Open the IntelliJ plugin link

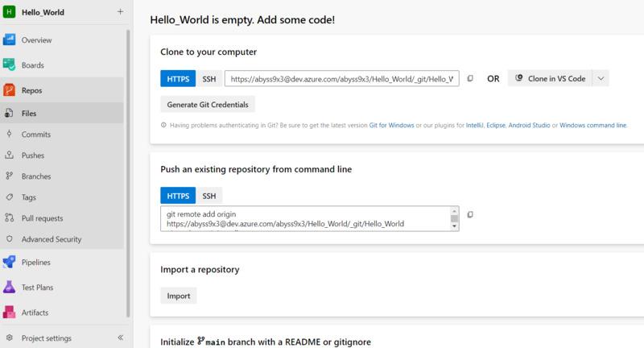point(475,126)
